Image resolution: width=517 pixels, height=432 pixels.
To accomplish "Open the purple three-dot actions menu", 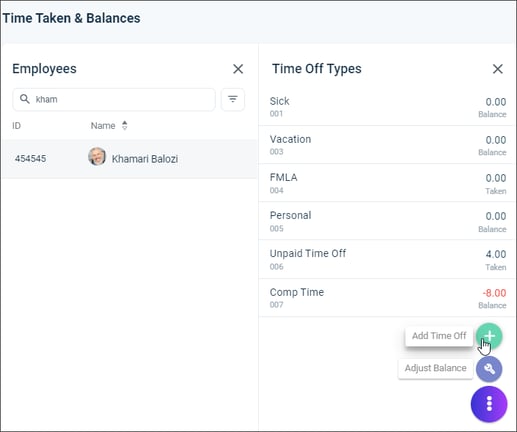I will tap(489, 404).
